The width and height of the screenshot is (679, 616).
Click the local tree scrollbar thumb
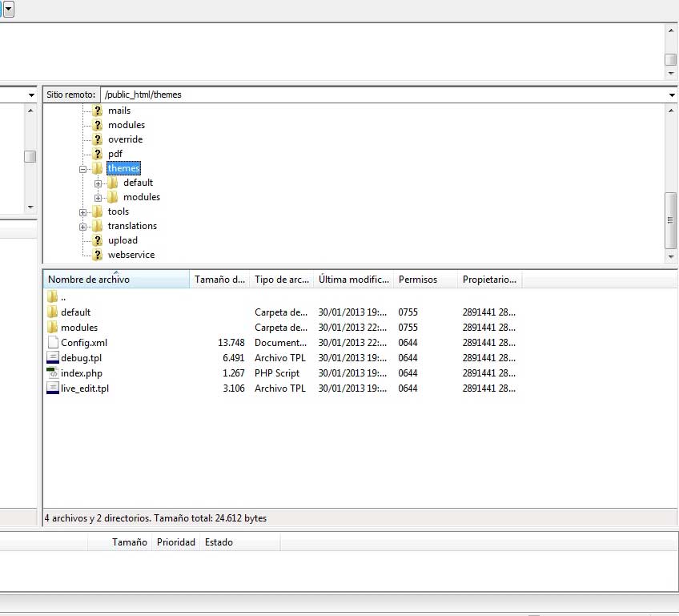tap(30, 156)
